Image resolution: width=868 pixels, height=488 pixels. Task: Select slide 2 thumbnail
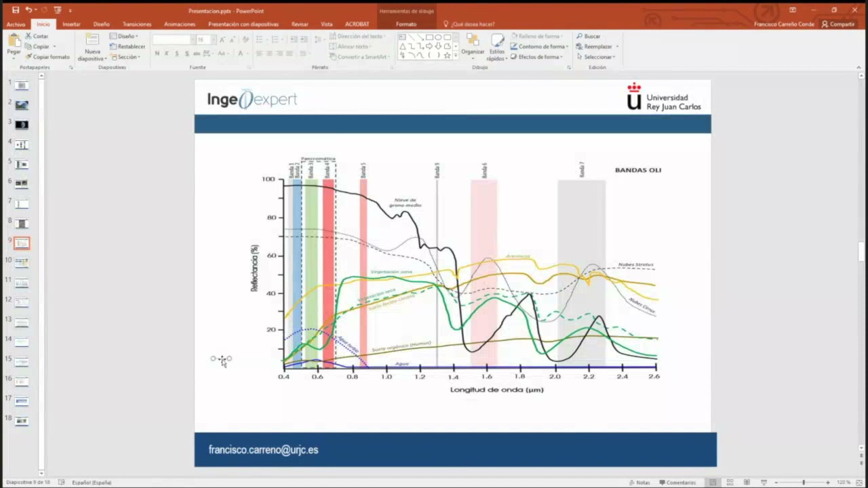coord(22,105)
